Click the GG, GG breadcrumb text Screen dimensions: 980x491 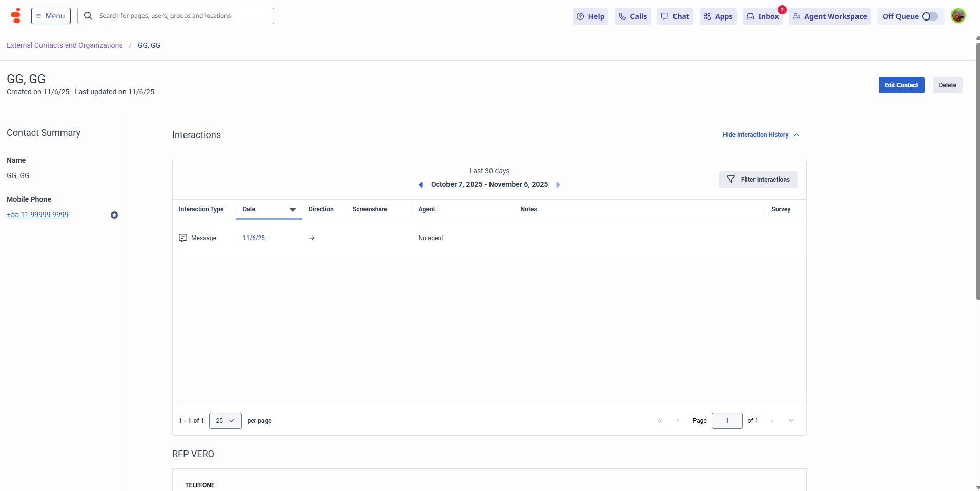(149, 45)
